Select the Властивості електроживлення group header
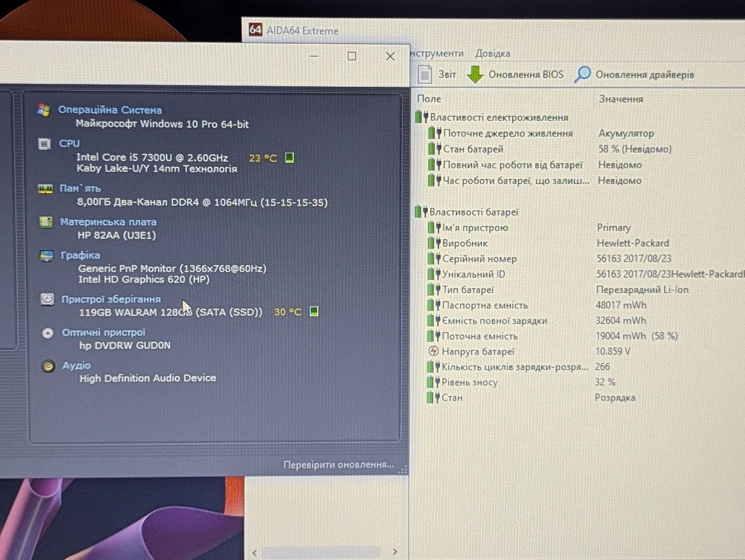 click(x=498, y=117)
